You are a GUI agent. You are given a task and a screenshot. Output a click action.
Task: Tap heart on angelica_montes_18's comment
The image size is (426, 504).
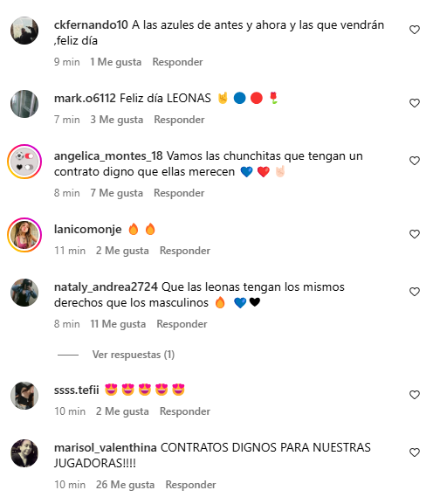click(415, 161)
